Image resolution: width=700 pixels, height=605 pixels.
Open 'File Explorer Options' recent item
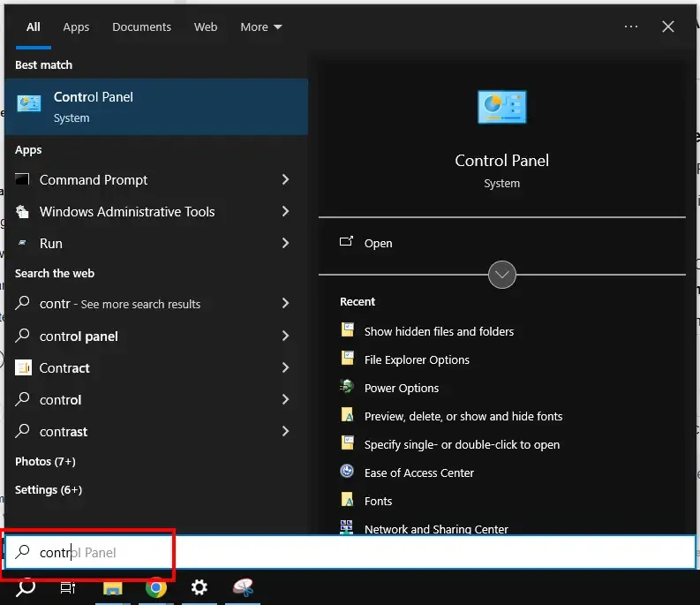417,359
